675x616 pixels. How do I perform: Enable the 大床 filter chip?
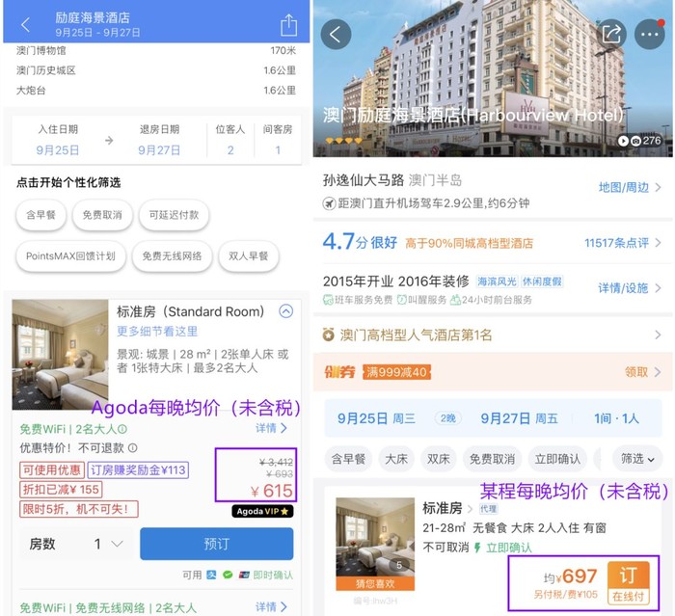pyautogui.click(x=396, y=459)
